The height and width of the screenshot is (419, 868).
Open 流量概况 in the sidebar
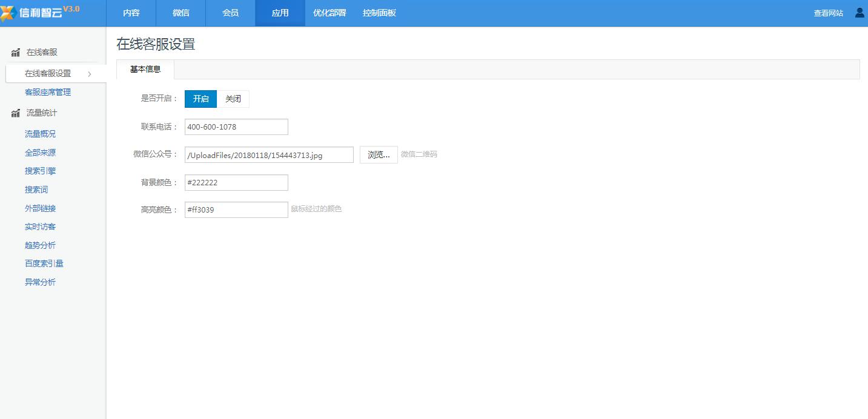coord(40,134)
